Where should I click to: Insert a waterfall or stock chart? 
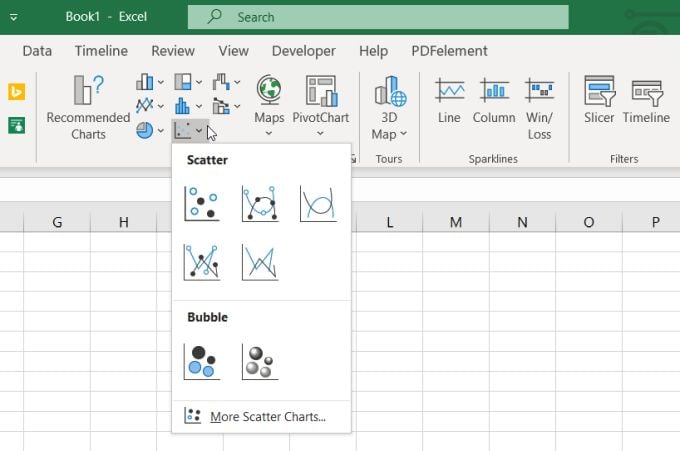(x=221, y=82)
